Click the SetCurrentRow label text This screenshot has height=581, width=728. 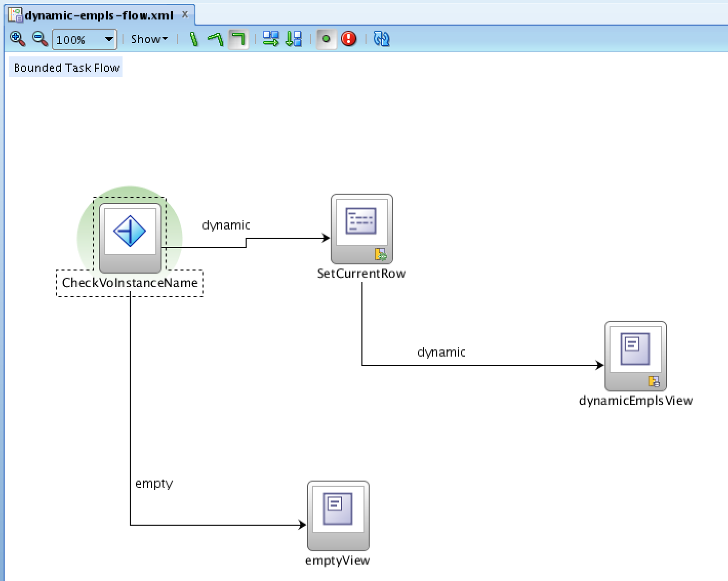click(361, 274)
